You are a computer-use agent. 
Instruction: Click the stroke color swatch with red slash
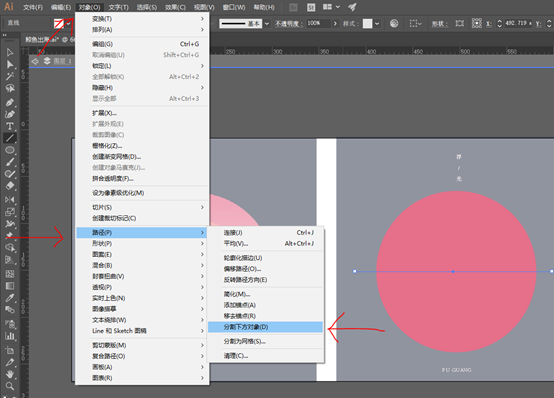59,24
